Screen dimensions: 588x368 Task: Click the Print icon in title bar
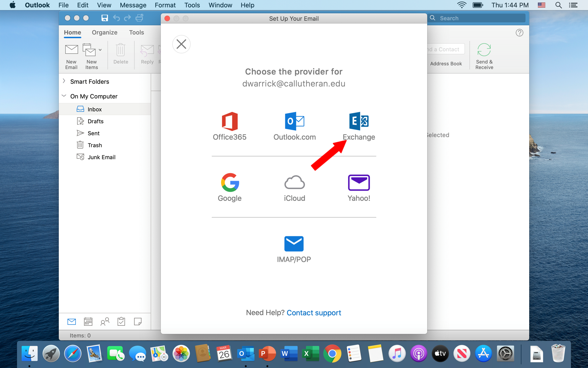(x=139, y=18)
